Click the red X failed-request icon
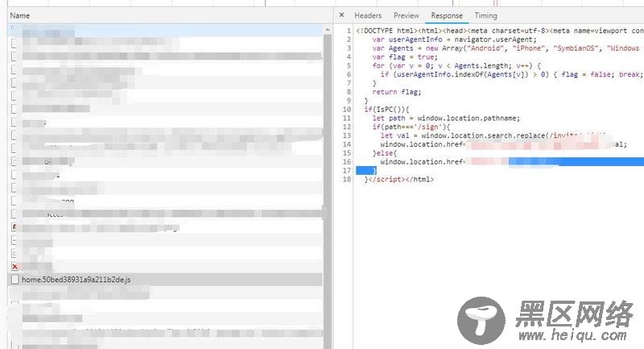 [x=14, y=266]
